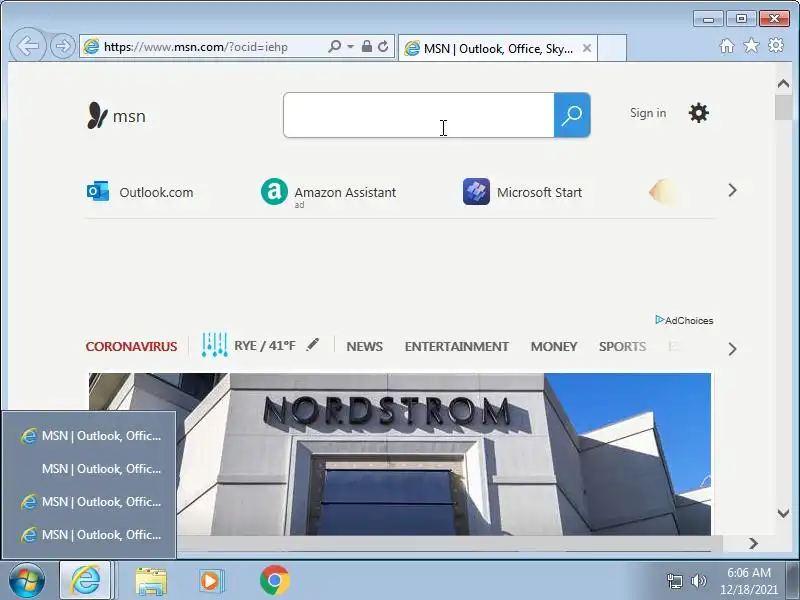Click the Sign in link
The width and height of the screenshot is (800, 600).
[x=648, y=113]
